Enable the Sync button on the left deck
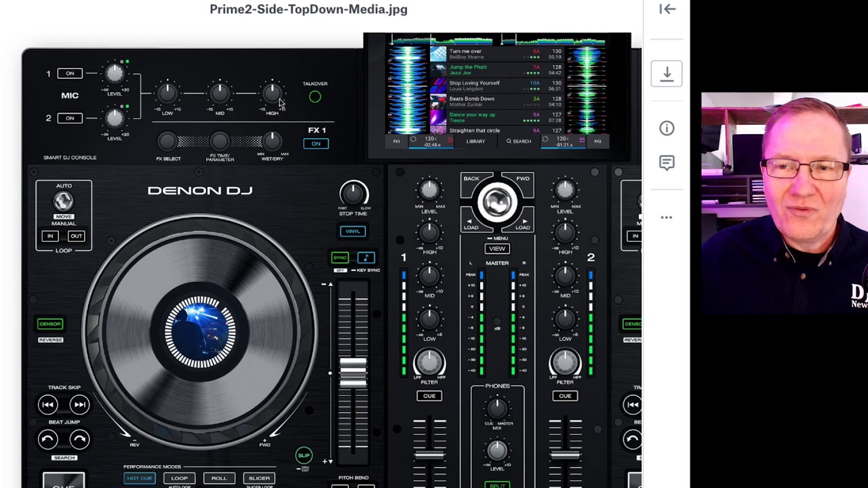The image size is (868, 488). (x=340, y=258)
